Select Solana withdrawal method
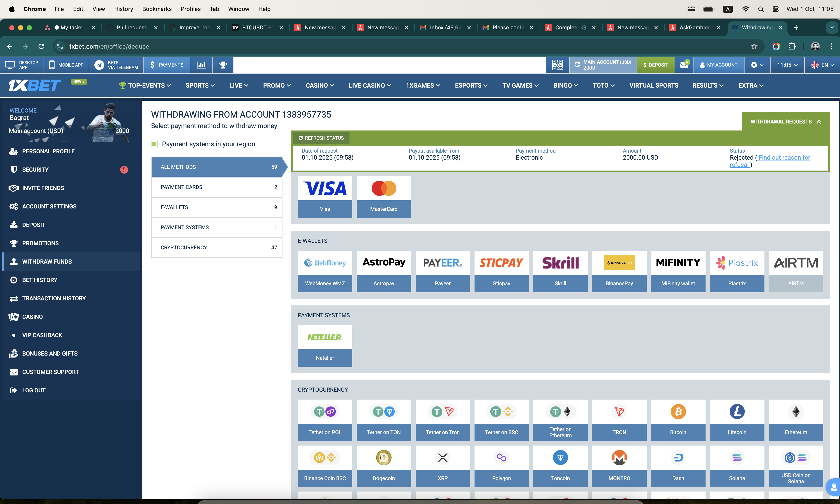 [x=737, y=466]
